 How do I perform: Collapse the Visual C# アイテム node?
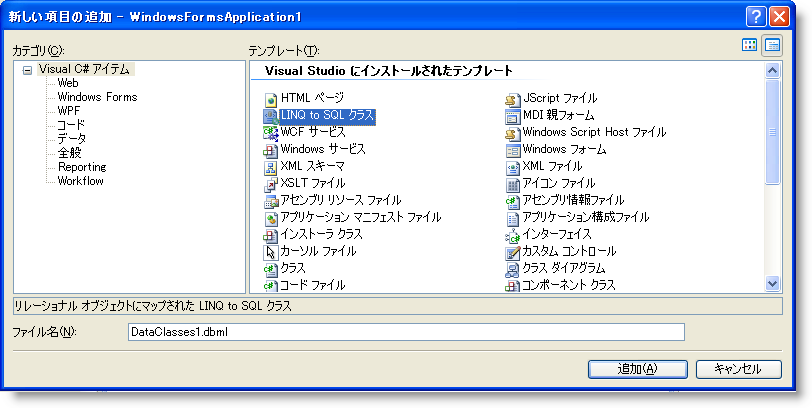coord(27,70)
